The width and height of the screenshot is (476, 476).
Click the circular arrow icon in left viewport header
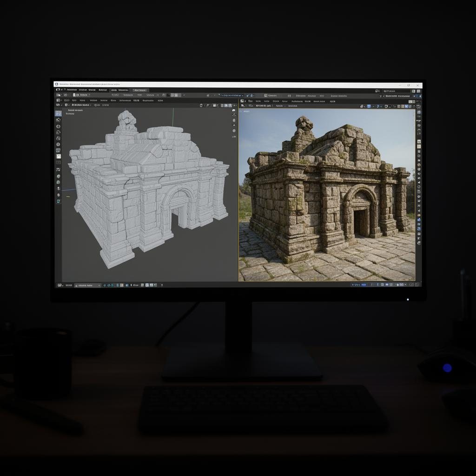[x=201, y=106]
